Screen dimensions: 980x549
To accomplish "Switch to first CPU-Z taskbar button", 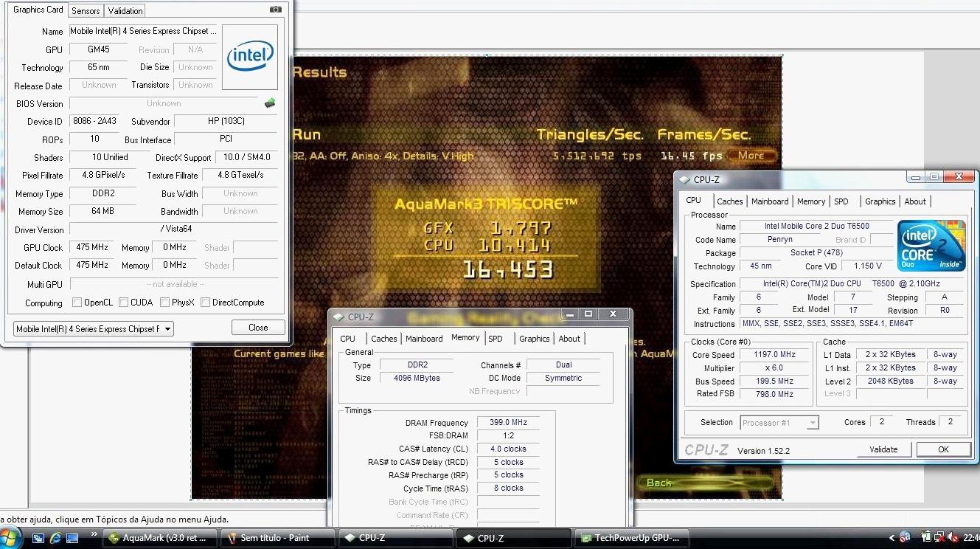I will point(396,538).
